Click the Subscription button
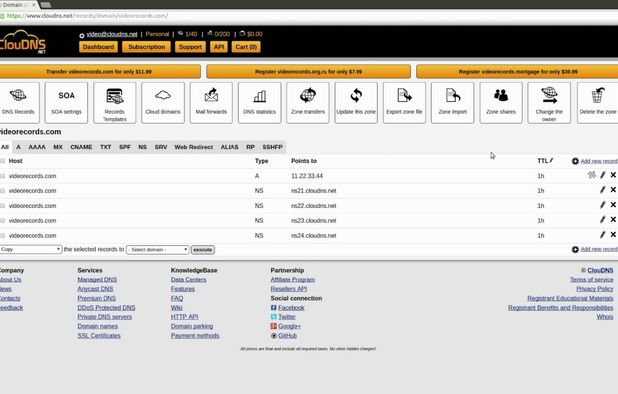618x394 pixels. (x=147, y=47)
